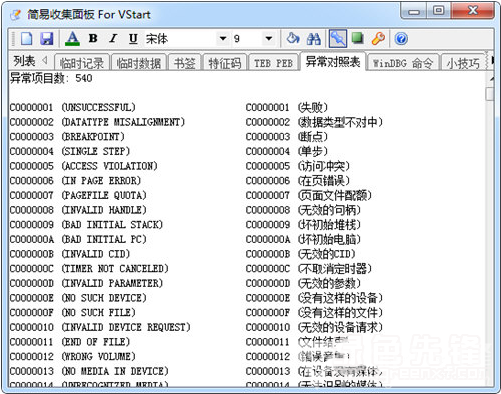Click 'C000000F (NO SUCH FILE)'
501x394 pixels.
click(72, 313)
